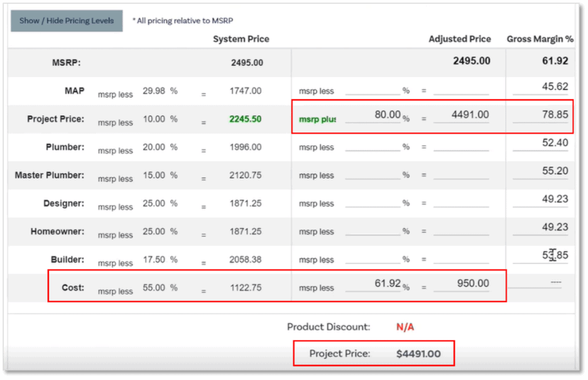Click the Plumber adjusted percent input field
This screenshot has width=588, height=380.
(373, 147)
